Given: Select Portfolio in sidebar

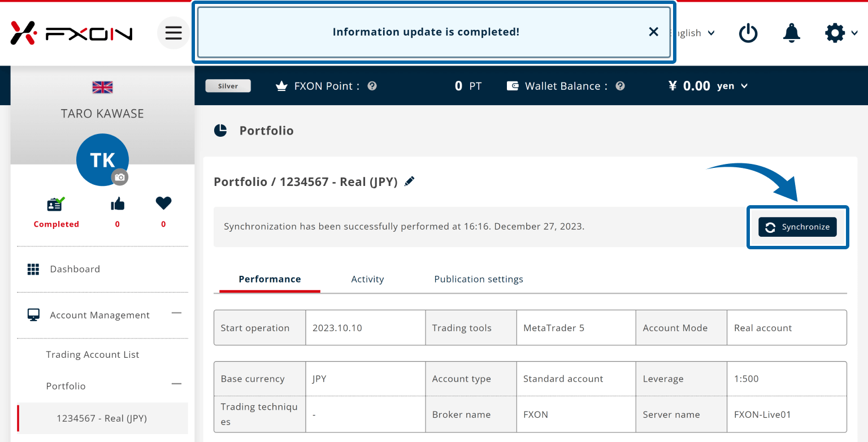Looking at the screenshot, I should pyautogui.click(x=66, y=386).
